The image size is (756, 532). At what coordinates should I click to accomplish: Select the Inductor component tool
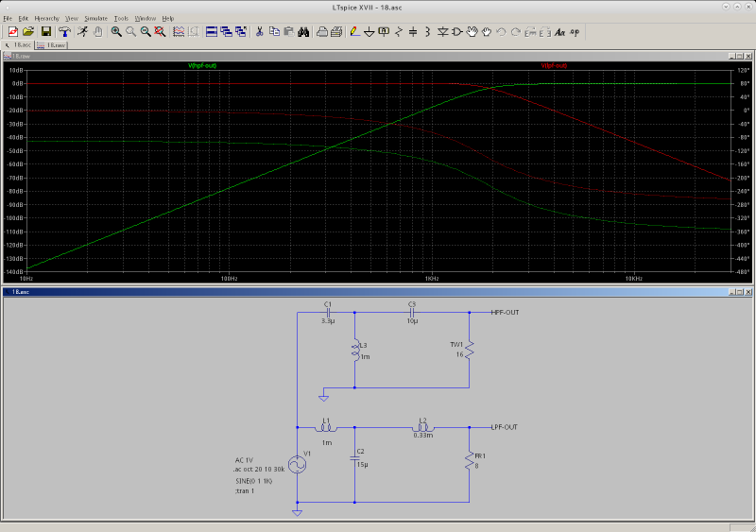428,31
